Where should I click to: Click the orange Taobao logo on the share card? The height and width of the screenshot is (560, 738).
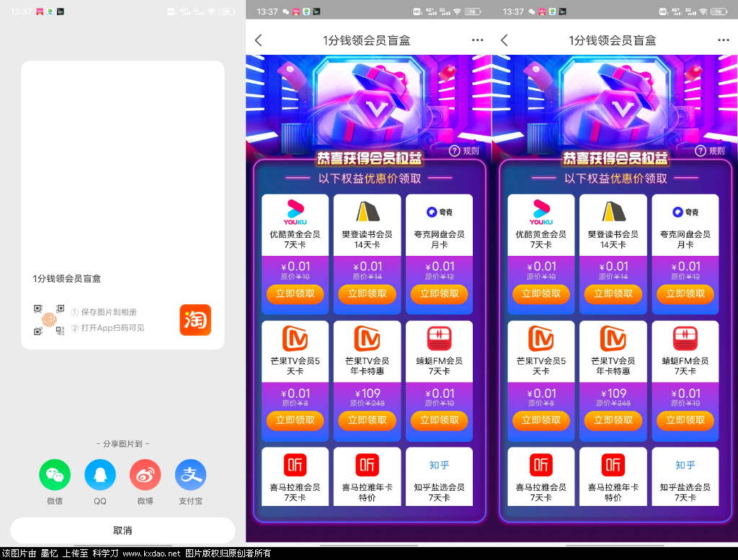pyautogui.click(x=195, y=320)
